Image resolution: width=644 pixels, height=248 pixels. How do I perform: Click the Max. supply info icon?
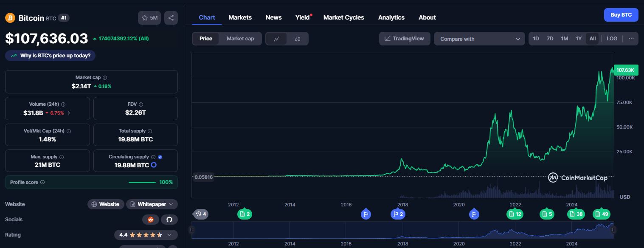click(x=62, y=157)
